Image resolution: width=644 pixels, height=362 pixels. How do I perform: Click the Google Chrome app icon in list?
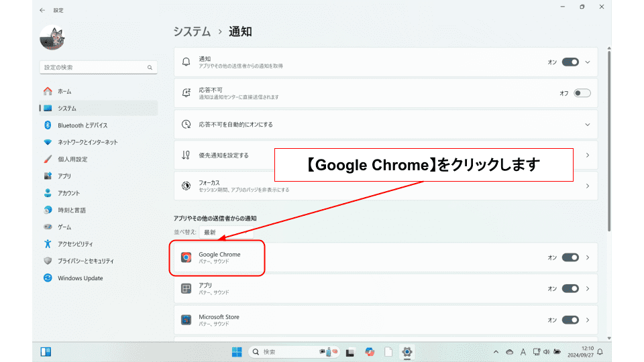click(x=186, y=258)
